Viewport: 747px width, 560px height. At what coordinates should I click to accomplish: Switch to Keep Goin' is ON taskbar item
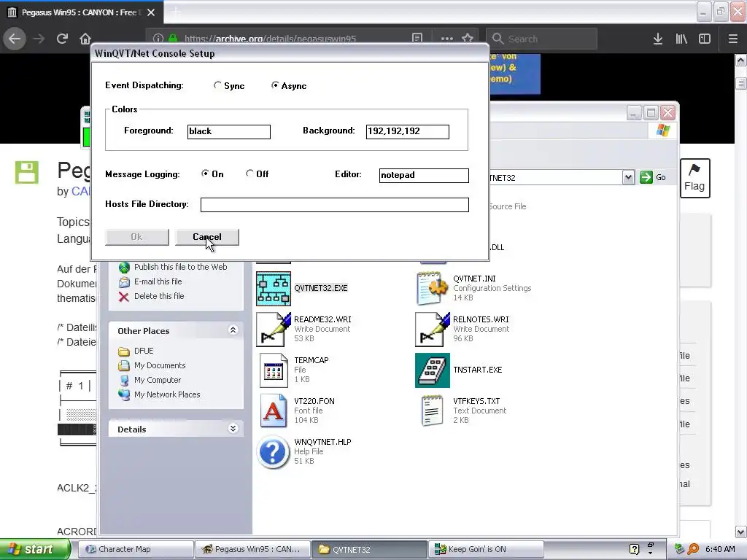pos(486,549)
